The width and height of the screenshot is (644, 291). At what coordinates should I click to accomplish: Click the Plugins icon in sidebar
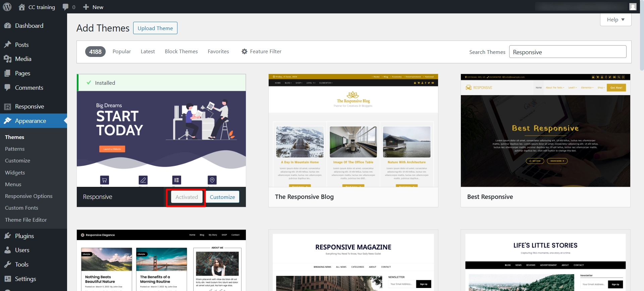[x=7, y=236]
